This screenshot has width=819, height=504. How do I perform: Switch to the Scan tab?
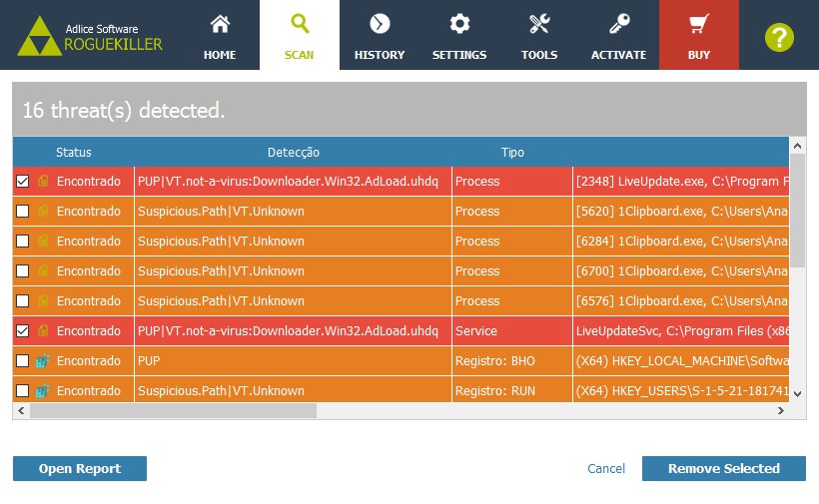click(x=300, y=35)
